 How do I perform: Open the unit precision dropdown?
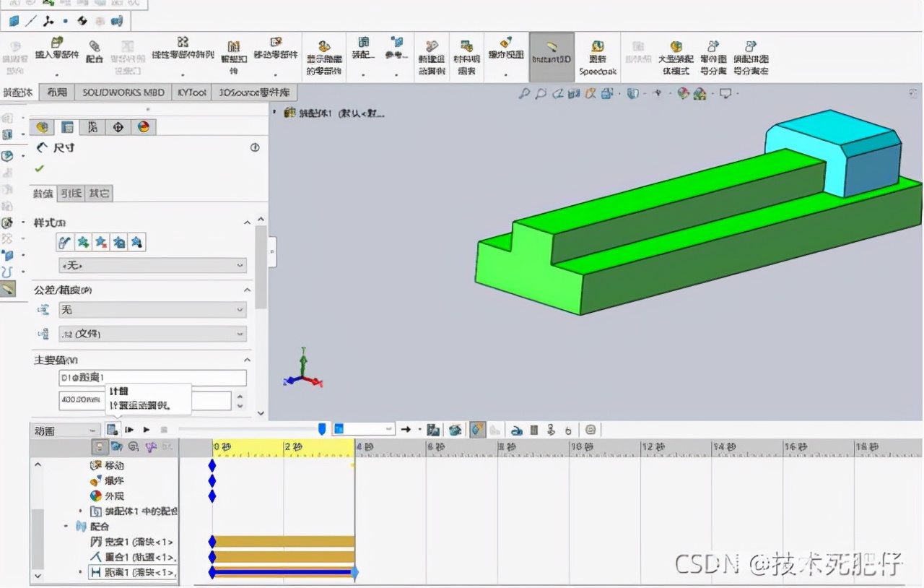pyautogui.click(x=152, y=334)
